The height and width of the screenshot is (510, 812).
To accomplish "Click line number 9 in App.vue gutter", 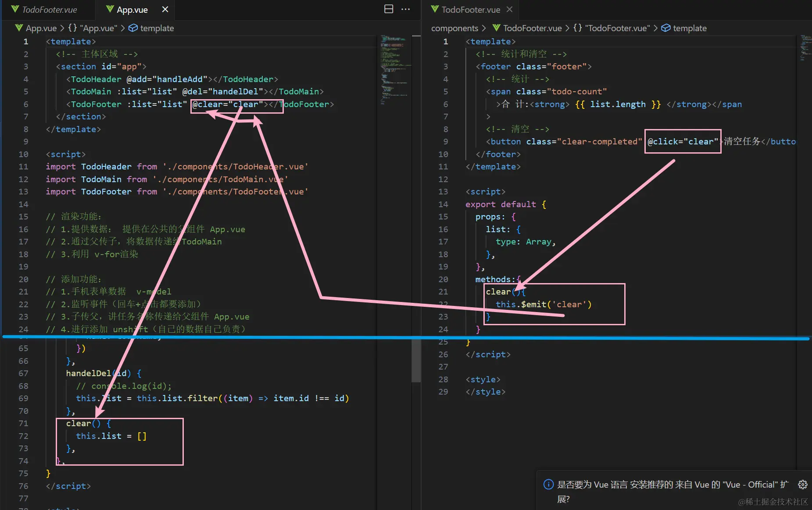I will (26, 142).
